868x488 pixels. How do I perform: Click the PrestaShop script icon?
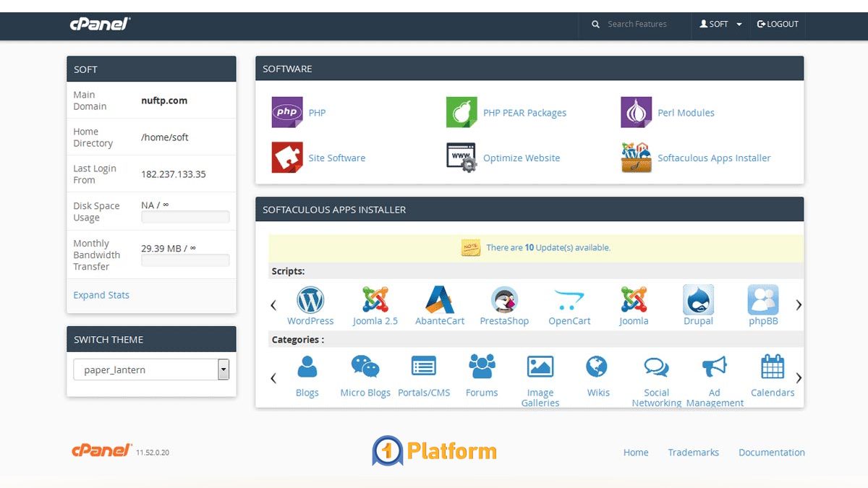(504, 299)
